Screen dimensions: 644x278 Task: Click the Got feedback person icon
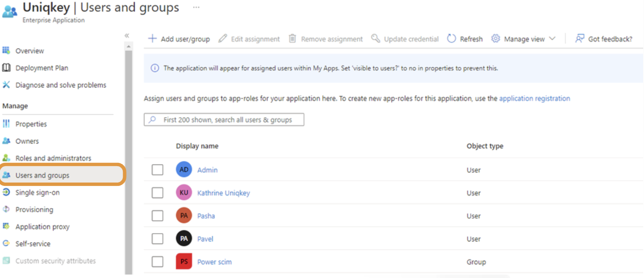tap(580, 39)
